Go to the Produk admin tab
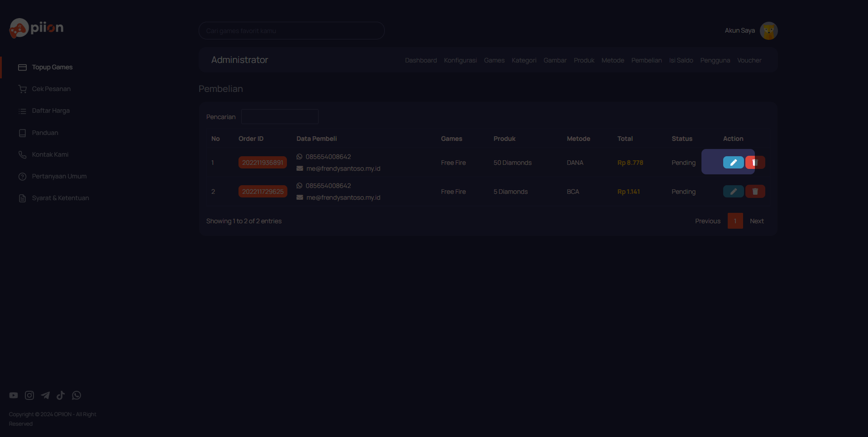 pyautogui.click(x=584, y=60)
